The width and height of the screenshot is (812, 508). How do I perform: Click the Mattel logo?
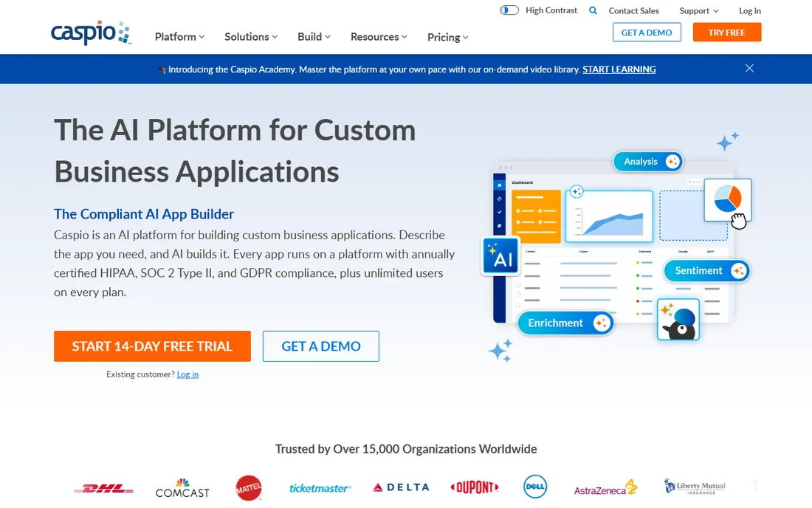[x=249, y=488]
